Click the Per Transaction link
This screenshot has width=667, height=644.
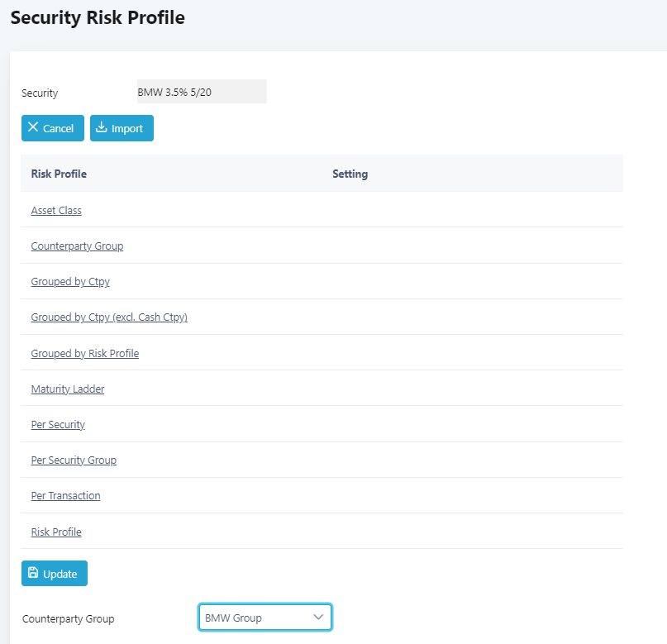click(x=65, y=496)
